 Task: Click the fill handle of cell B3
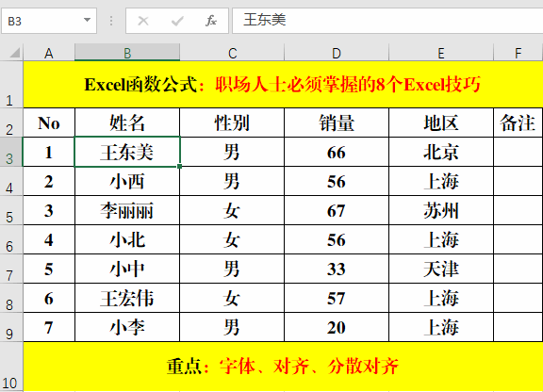tap(179, 166)
